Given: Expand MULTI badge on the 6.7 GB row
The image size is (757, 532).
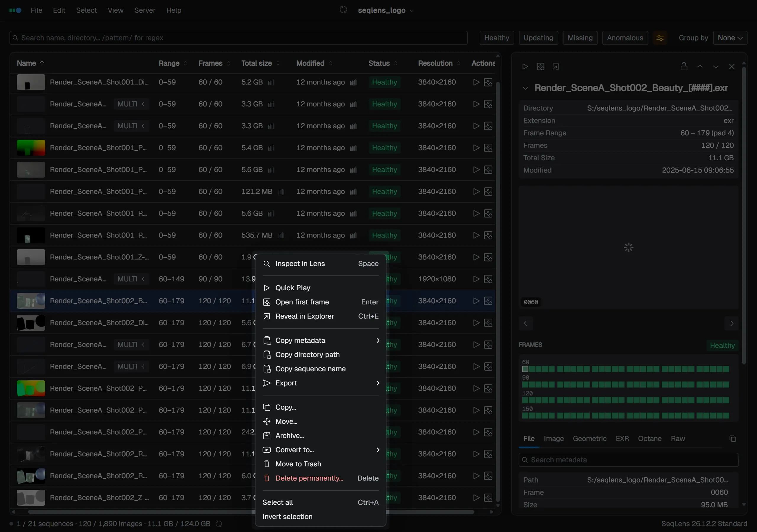Looking at the screenshot, I should tap(131, 345).
